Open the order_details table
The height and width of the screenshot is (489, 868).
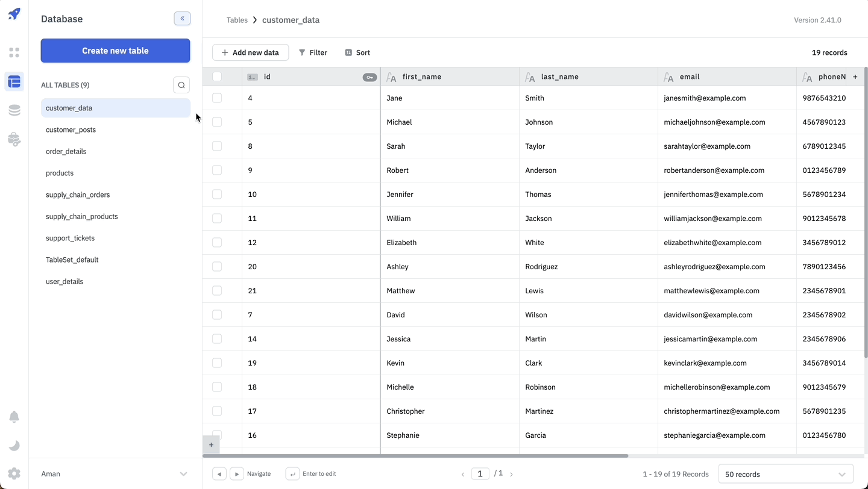(x=66, y=151)
